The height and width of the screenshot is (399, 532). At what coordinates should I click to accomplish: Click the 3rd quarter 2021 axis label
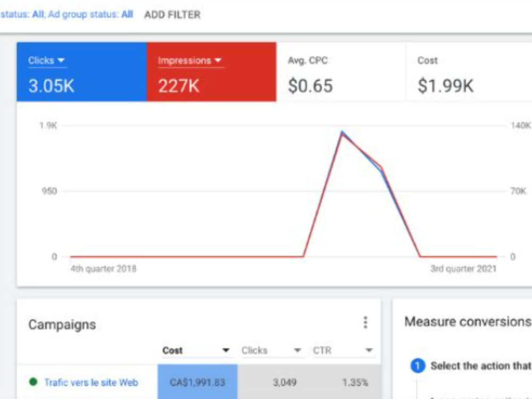[x=463, y=269]
